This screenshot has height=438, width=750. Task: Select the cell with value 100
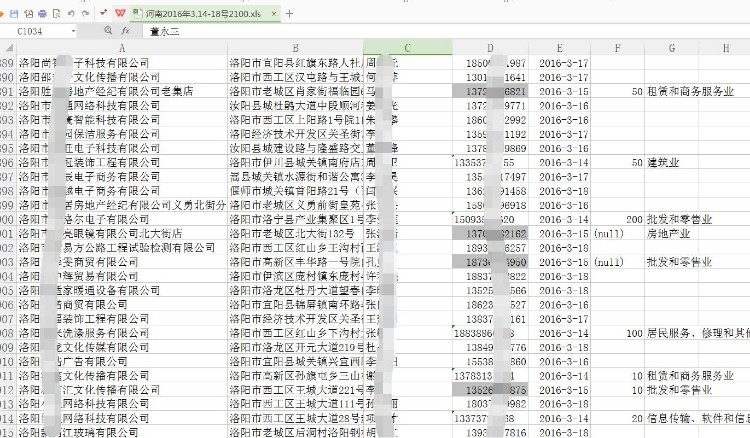coord(618,333)
